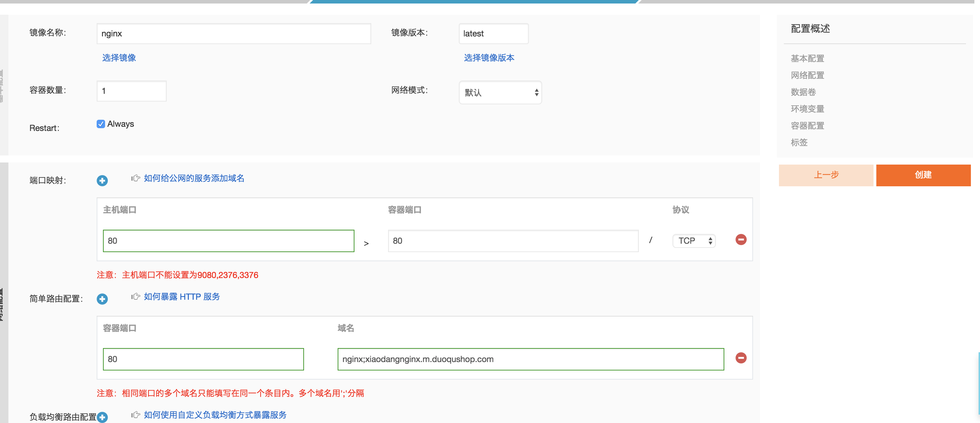Click the 上一步 button

coord(826,175)
